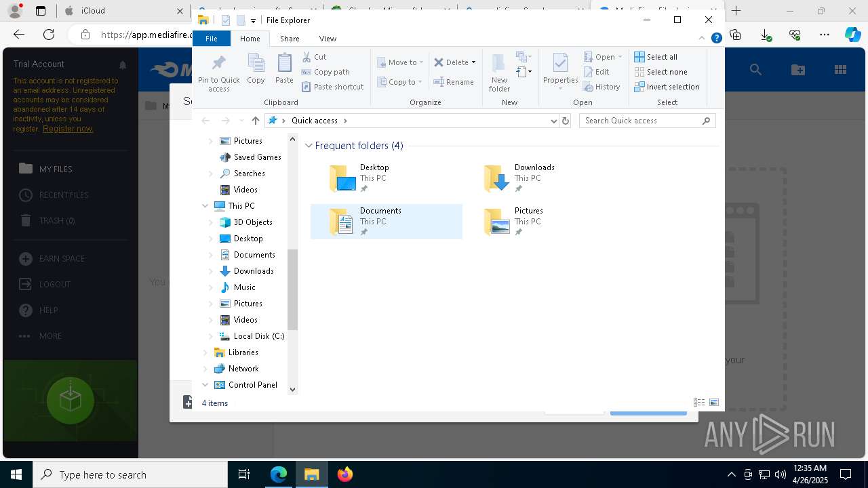The width and height of the screenshot is (868, 488).
Task: Select Desktop in Frequent folders
Action: [386, 178]
